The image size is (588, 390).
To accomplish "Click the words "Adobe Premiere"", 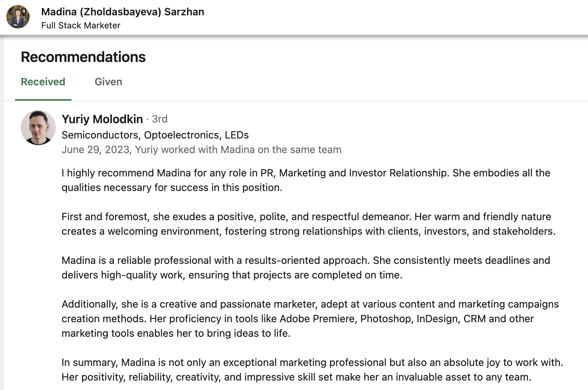I will click(x=317, y=319).
